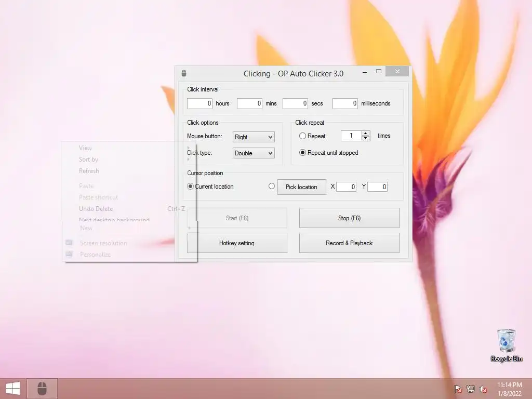This screenshot has width=532, height=399.
Task: Click the Start (F6) button
Action: click(x=237, y=218)
